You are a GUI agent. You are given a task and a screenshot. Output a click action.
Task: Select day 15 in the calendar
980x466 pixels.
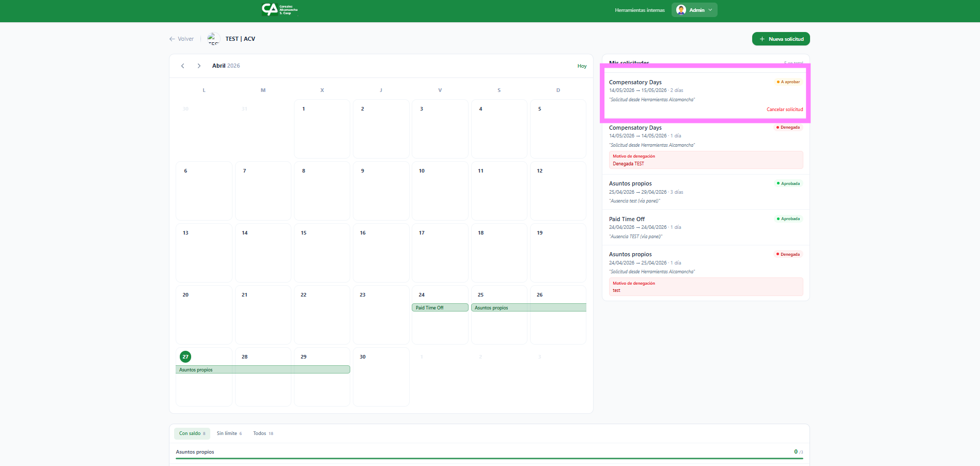click(x=322, y=253)
